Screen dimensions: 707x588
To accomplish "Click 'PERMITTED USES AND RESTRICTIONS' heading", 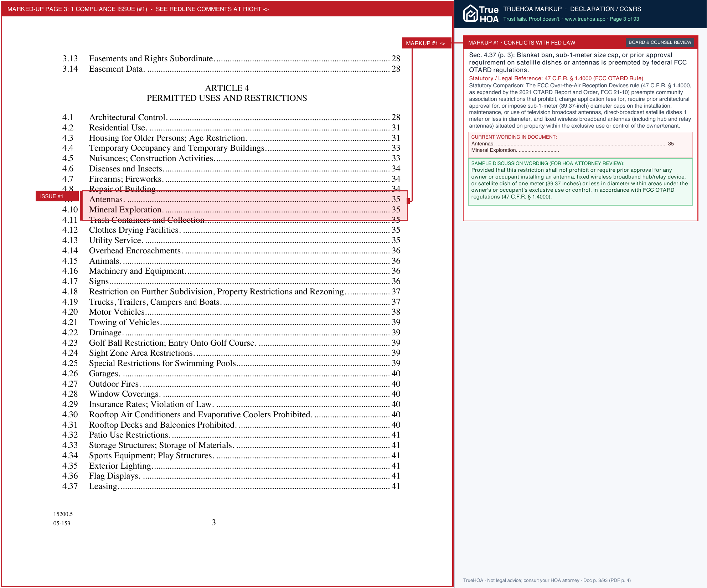I will tap(227, 98).
